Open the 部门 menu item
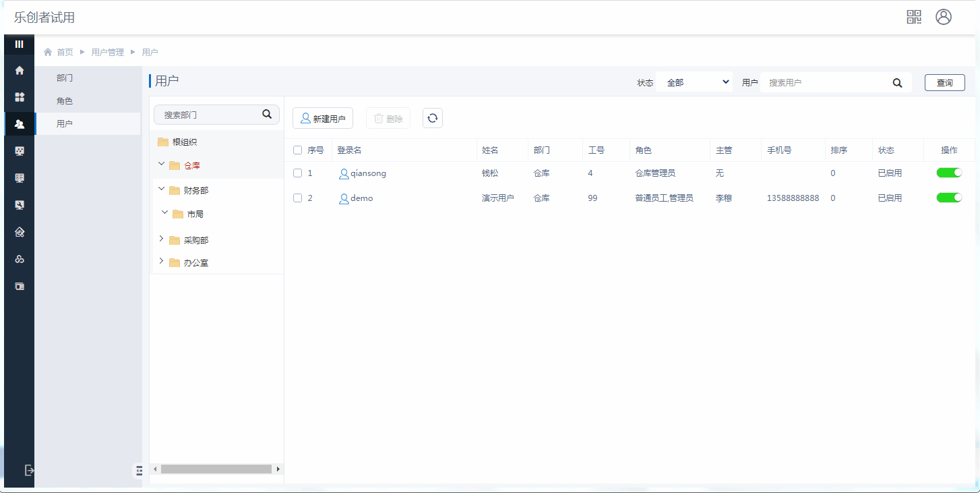Screen dimensions: 980x493 65,78
